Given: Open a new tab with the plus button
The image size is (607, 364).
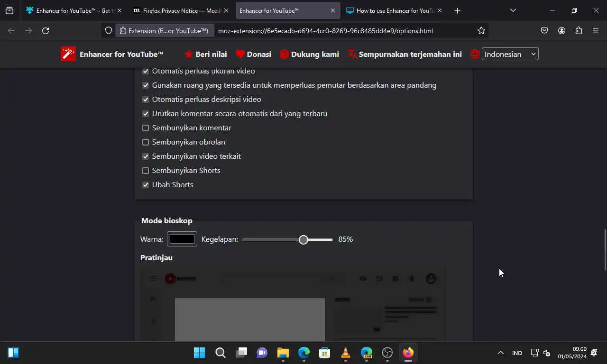Looking at the screenshot, I should (457, 10).
